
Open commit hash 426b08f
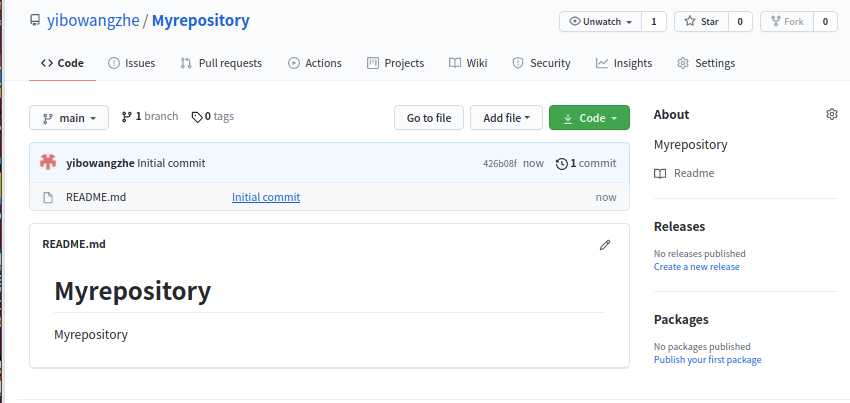coord(500,164)
